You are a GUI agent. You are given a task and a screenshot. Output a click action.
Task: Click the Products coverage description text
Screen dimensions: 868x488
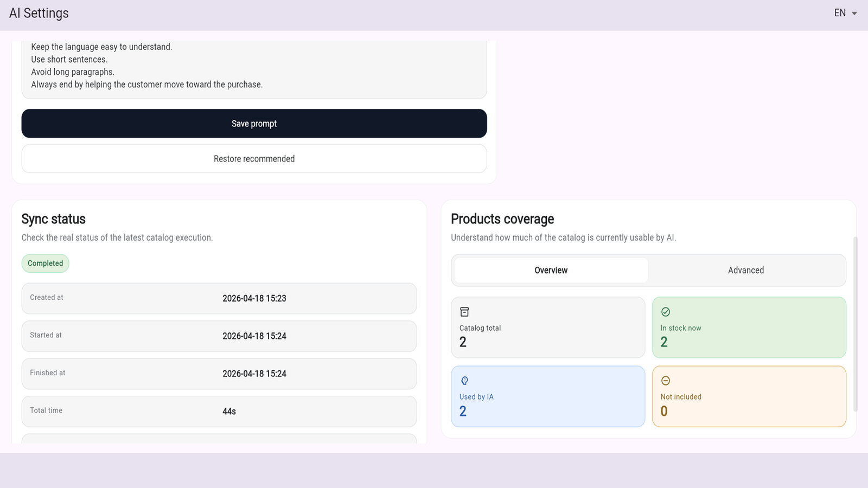(x=564, y=237)
